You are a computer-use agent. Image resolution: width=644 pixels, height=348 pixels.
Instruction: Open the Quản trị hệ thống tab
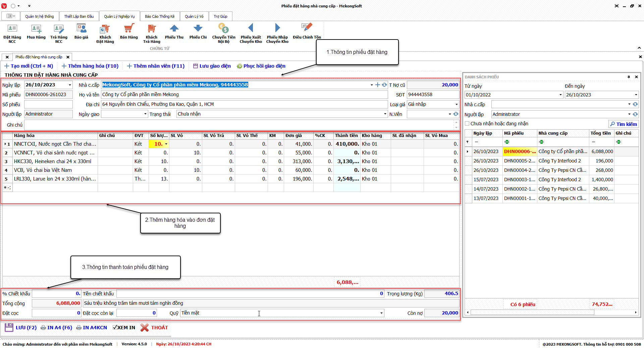click(x=39, y=16)
